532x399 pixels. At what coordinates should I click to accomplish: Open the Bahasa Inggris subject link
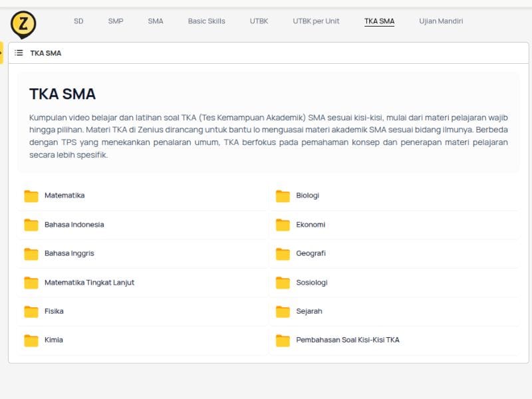point(69,253)
